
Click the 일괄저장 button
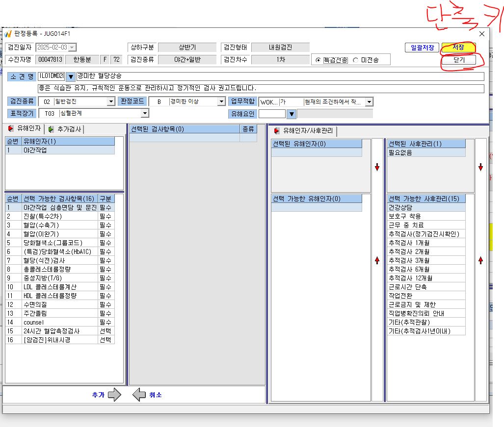pos(422,48)
